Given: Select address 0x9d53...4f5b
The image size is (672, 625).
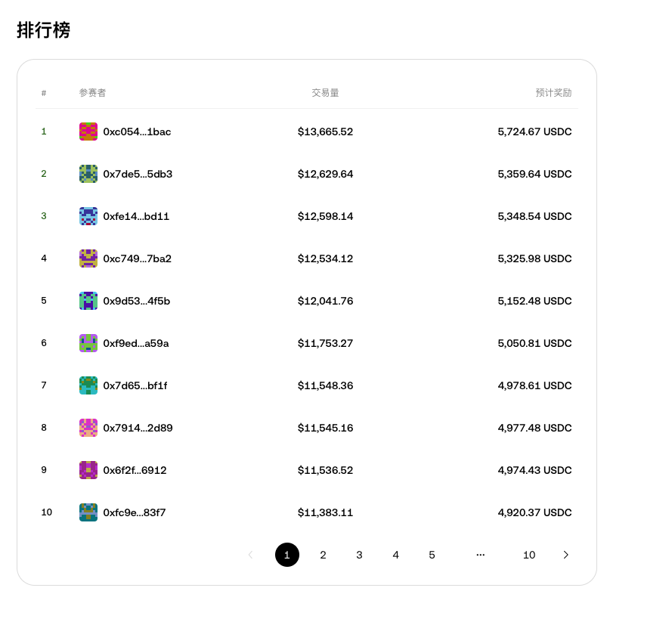Looking at the screenshot, I should [137, 301].
